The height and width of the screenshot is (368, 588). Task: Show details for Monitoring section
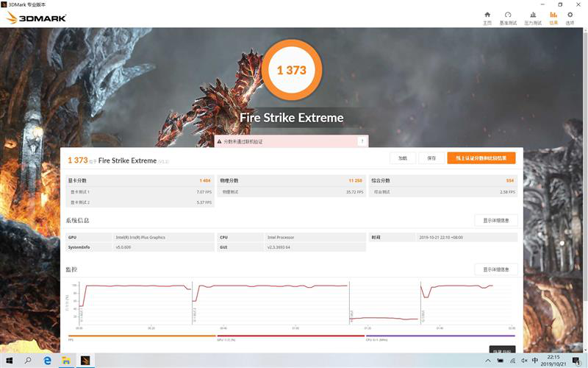point(495,269)
